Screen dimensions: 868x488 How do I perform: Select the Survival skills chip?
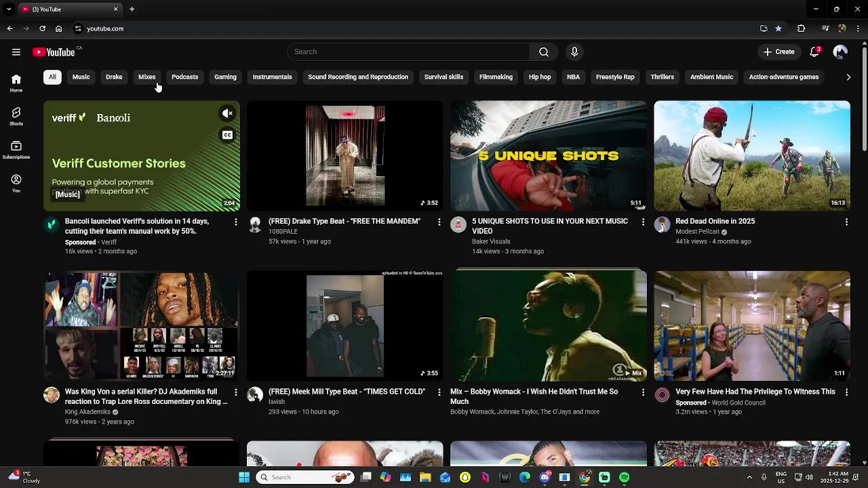pyautogui.click(x=443, y=77)
